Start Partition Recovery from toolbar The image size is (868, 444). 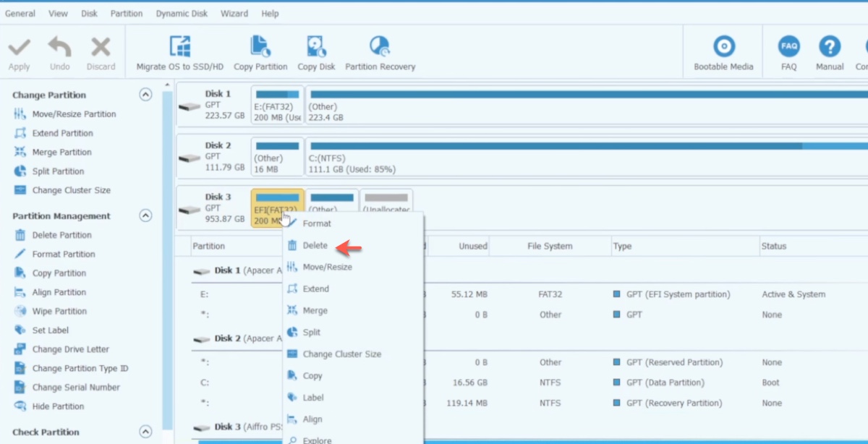coord(380,48)
